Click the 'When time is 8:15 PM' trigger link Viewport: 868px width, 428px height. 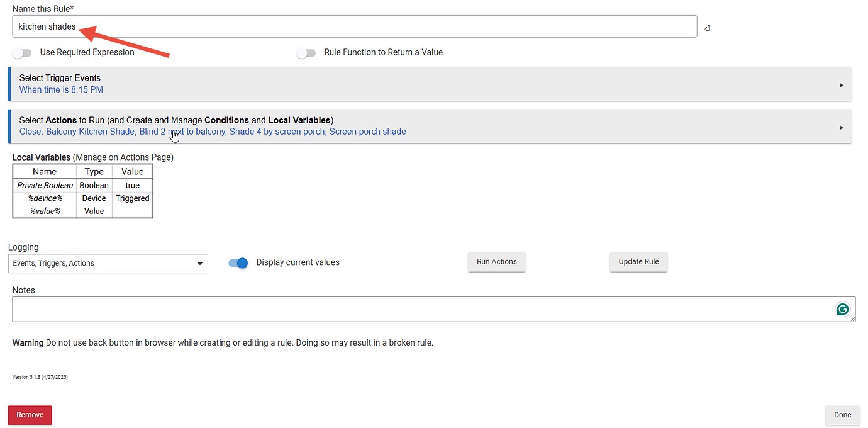coord(61,90)
